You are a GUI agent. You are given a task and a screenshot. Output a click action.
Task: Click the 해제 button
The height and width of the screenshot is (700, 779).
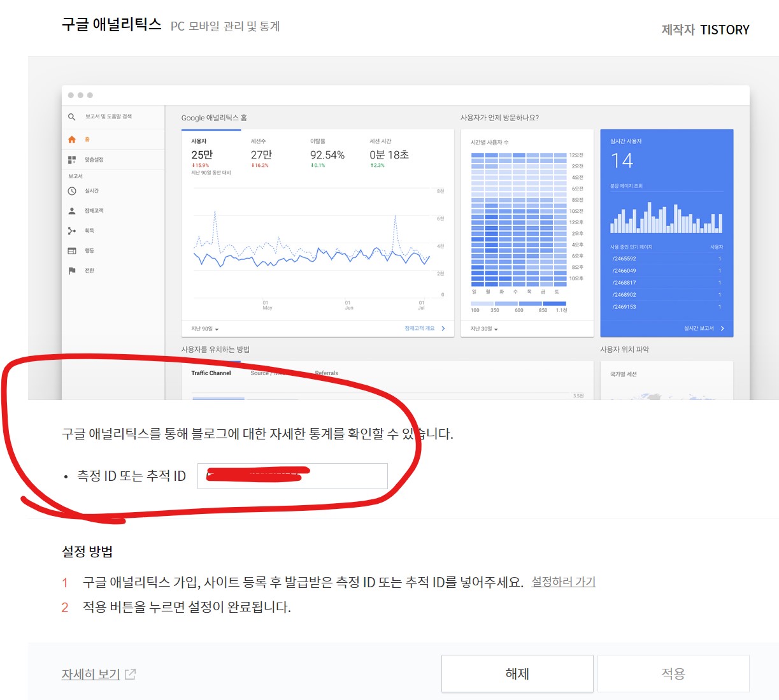517,673
